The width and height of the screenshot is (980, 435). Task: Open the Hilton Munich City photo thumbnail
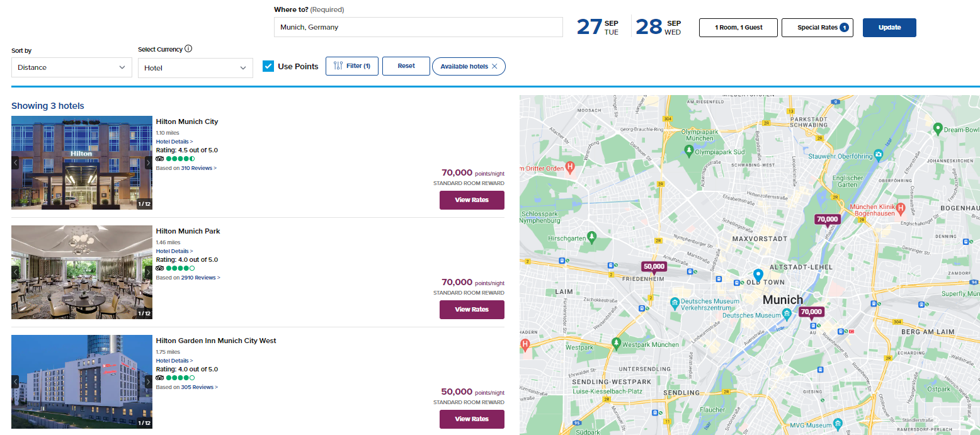point(82,162)
